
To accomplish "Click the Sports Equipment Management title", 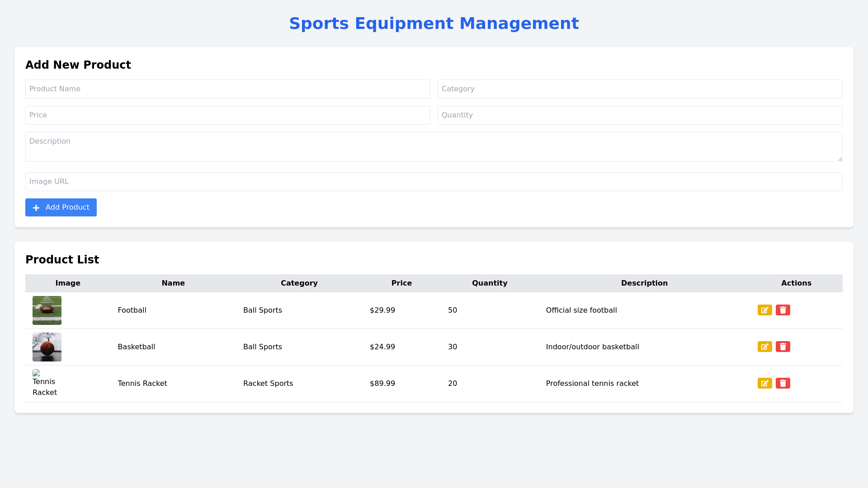I will (x=434, y=23).
